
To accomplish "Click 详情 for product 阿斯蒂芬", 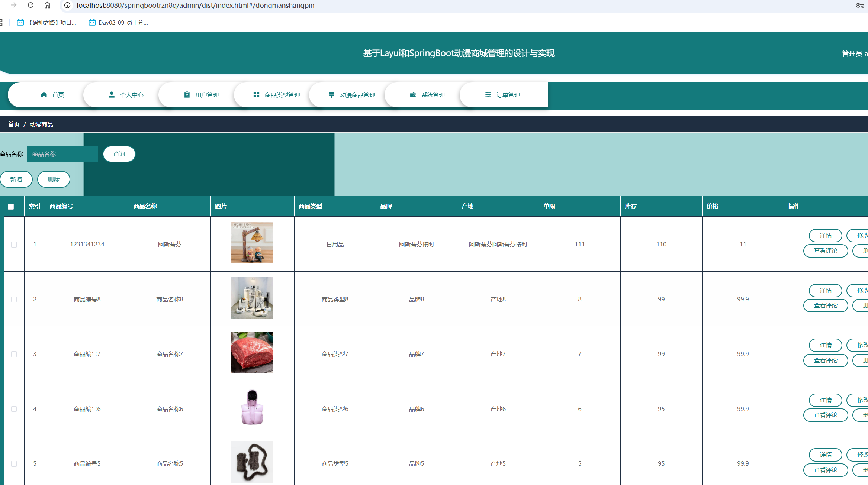I will (826, 235).
